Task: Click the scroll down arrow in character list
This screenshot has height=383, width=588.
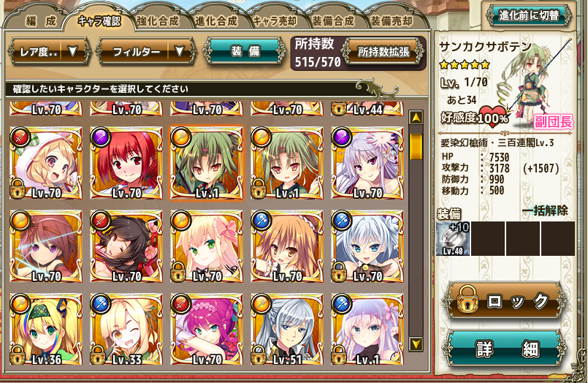Action: [416, 344]
